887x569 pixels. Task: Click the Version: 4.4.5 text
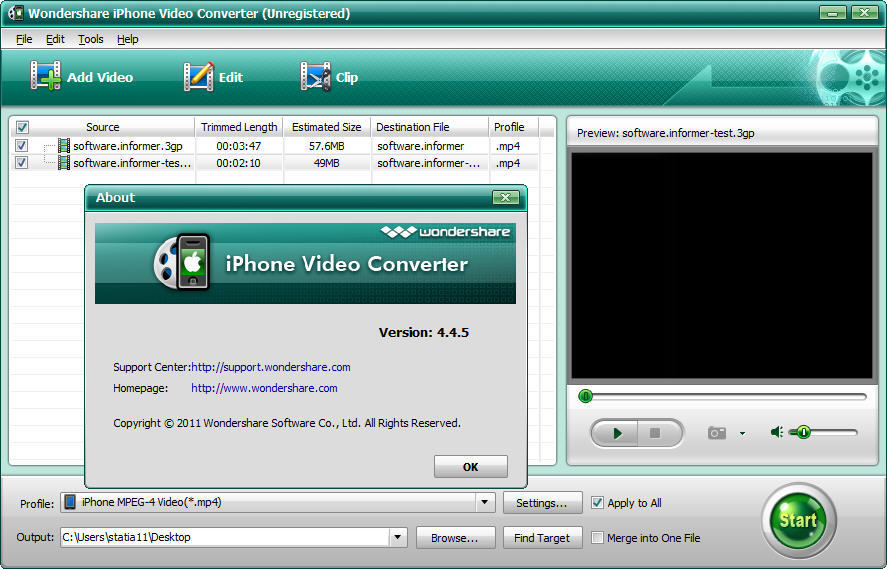click(424, 333)
